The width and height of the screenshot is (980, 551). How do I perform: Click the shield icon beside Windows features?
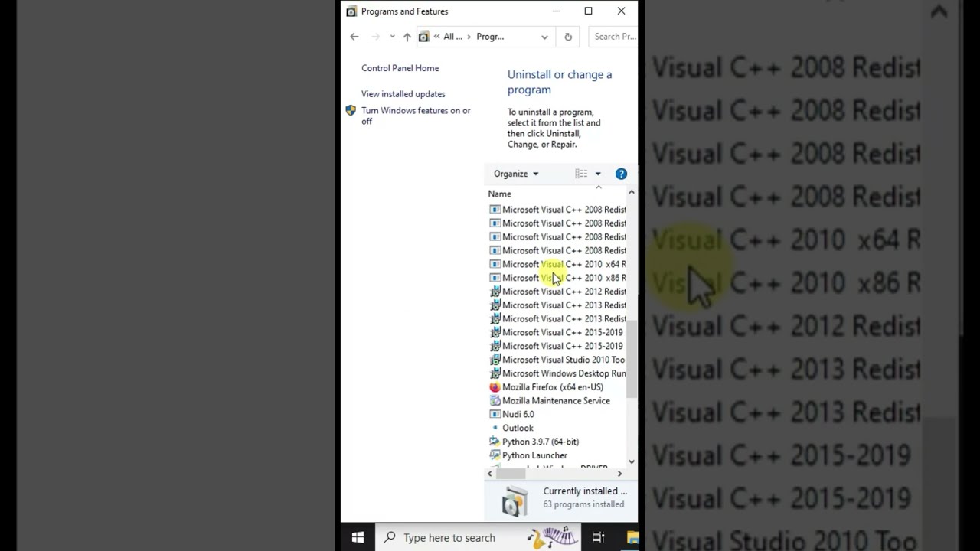(351, 111)
